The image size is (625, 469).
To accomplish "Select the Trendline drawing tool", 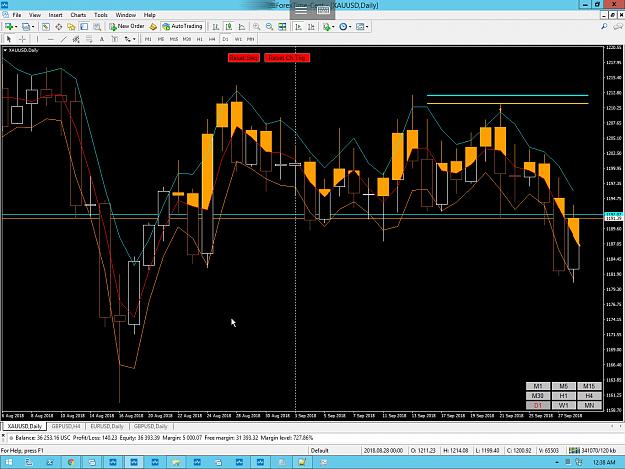I will click(63, 39).
